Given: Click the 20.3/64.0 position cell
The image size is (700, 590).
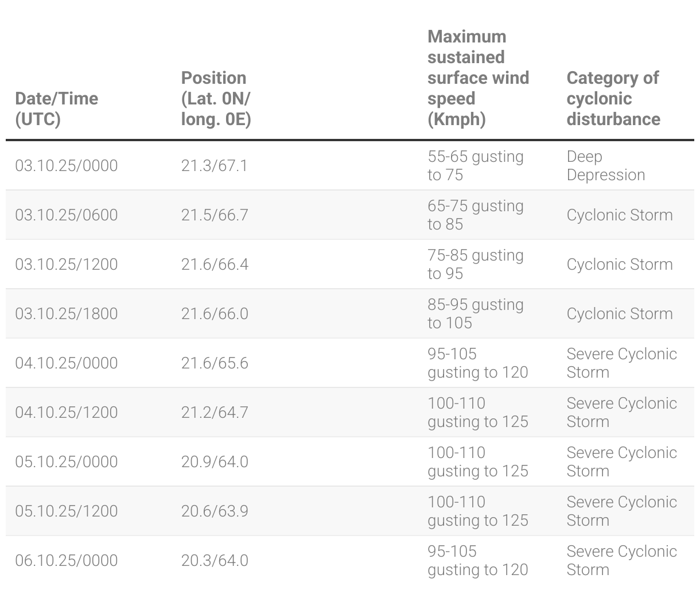Looking at the screenshot, I should 215,561.
